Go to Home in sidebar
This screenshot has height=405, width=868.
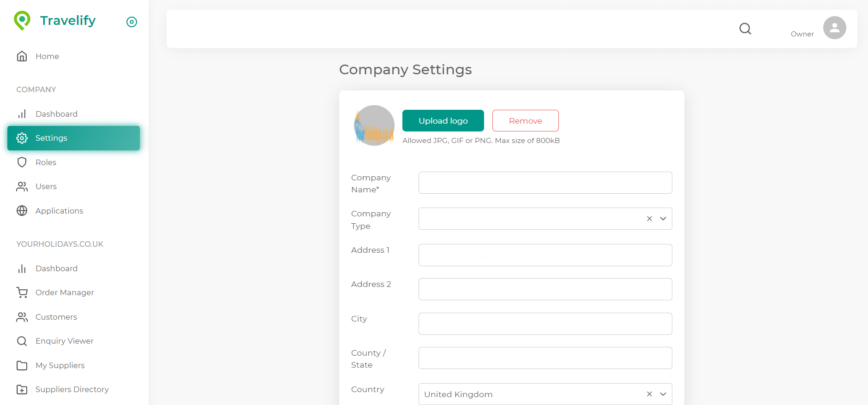point(47,56)
